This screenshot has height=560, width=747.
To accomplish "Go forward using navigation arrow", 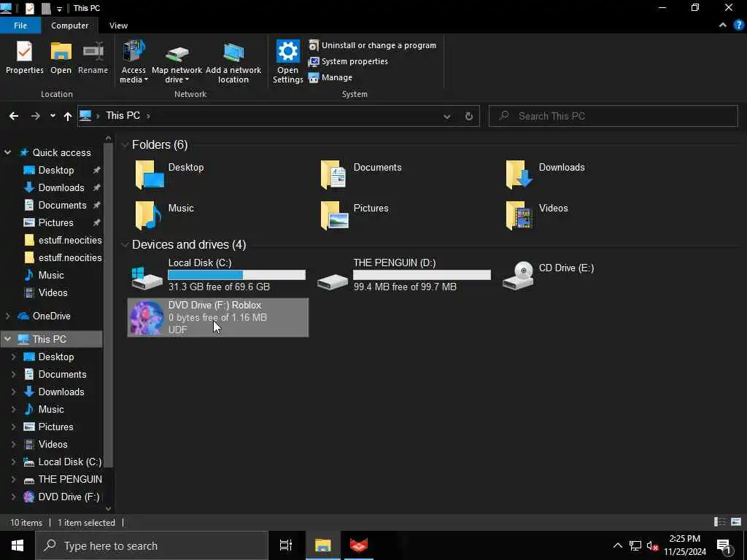I will tap(35, 116).
